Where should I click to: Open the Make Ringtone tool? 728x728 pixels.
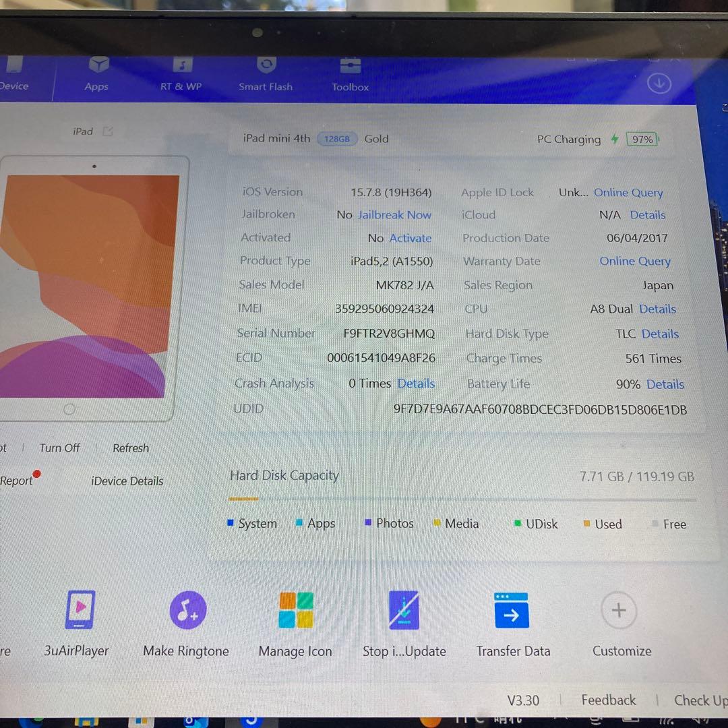click(186, 610)
